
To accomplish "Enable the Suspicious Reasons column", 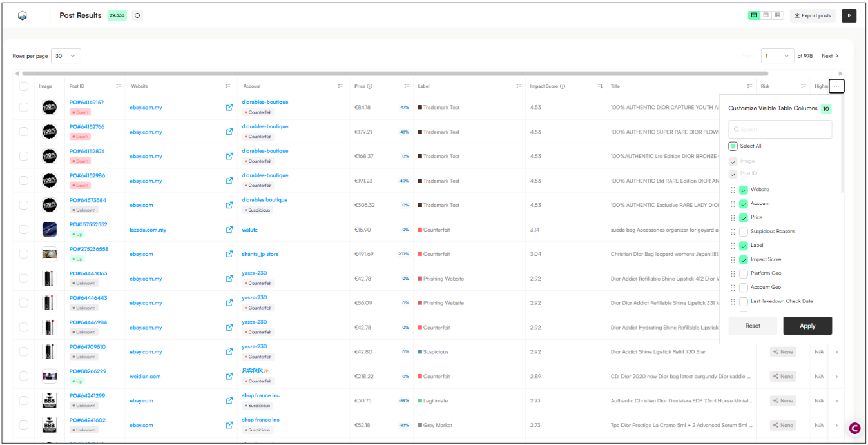I will (744, 232).
